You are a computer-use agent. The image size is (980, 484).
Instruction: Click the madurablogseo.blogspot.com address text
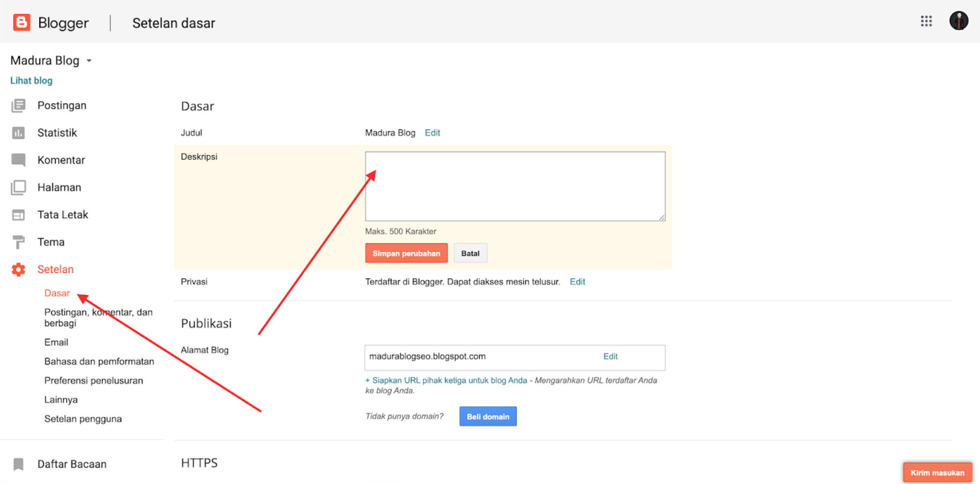click(427, 356)
